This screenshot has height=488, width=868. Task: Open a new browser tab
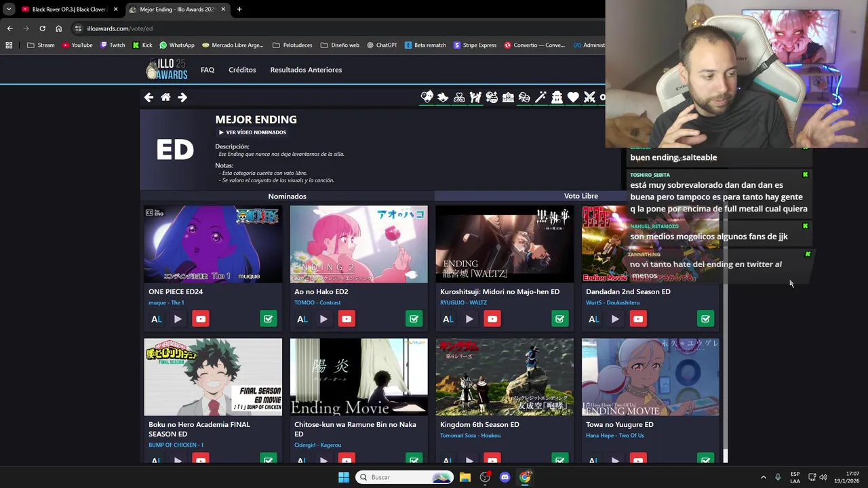coord(239,9)
